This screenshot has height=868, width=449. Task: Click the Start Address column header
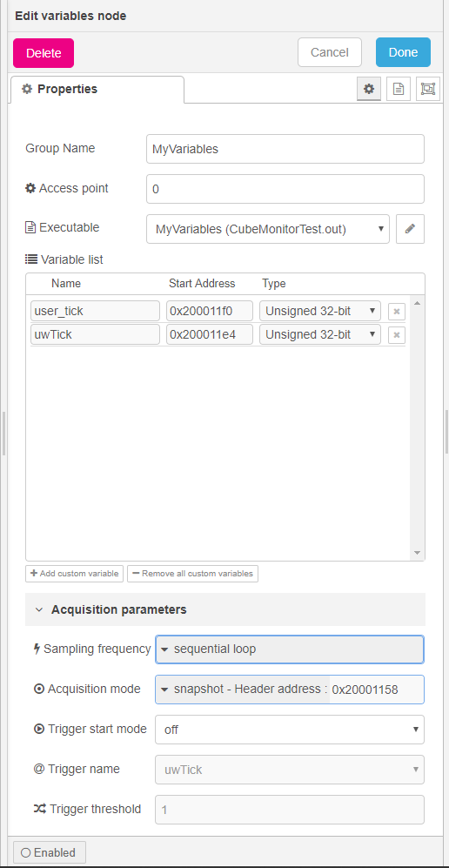click(x=202, y=284)
